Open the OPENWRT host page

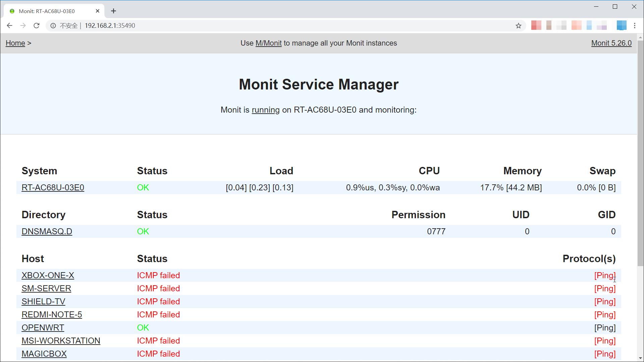(43, 328)
